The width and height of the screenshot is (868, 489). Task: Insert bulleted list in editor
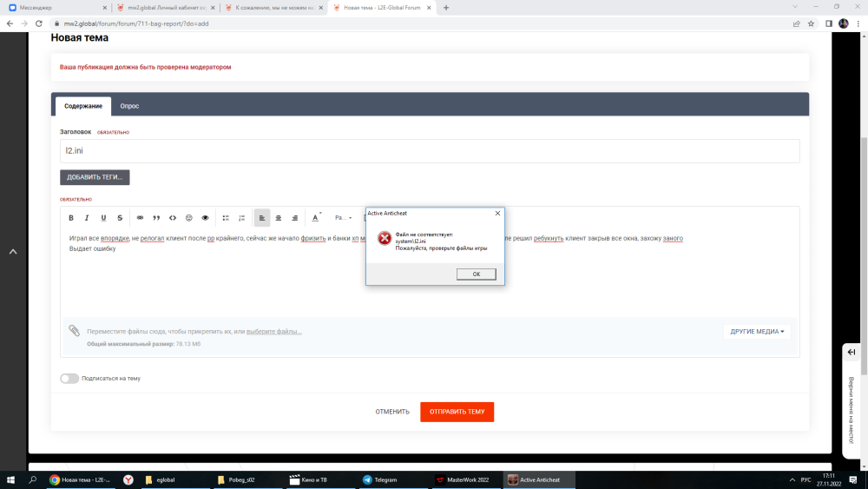pos(226,218)
